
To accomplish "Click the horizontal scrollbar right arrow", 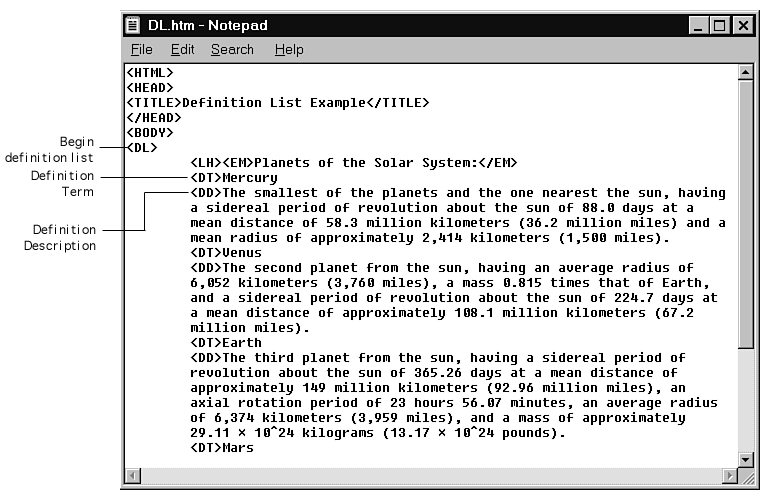I will coord(727,474).
